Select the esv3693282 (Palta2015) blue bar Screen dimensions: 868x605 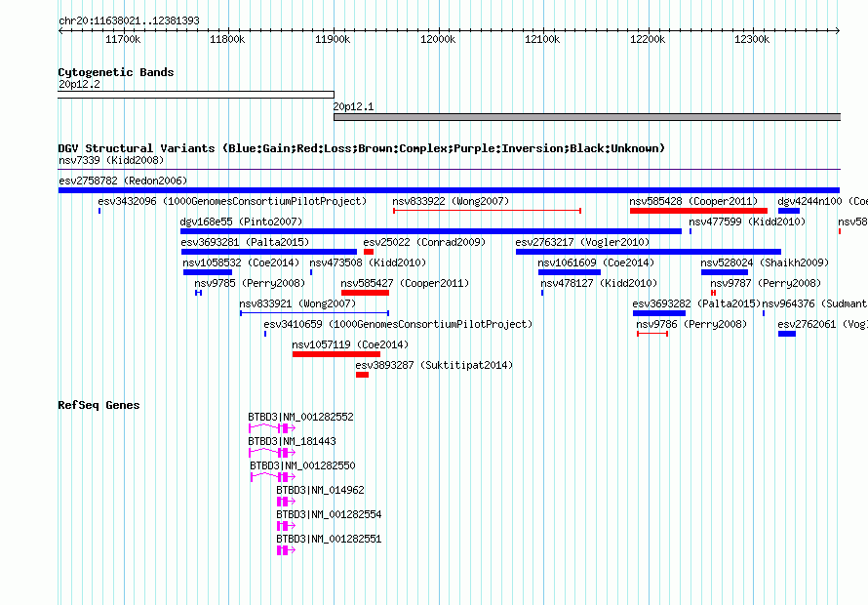pyautogui.click(x=659, y=313)
